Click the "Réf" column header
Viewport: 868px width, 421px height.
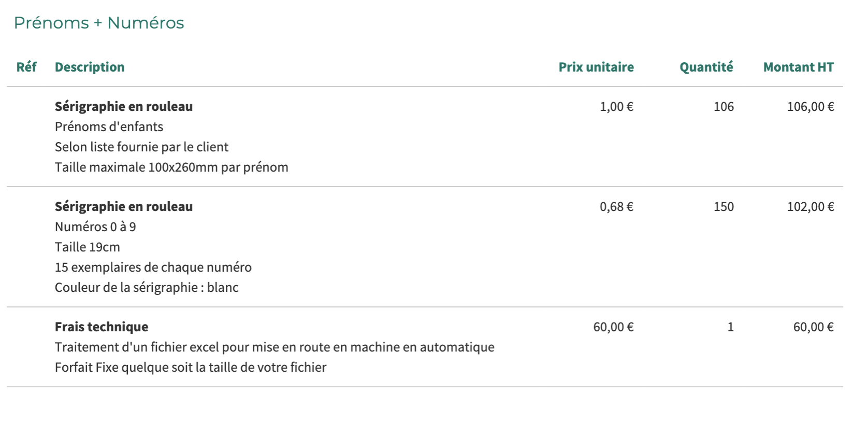26,67
